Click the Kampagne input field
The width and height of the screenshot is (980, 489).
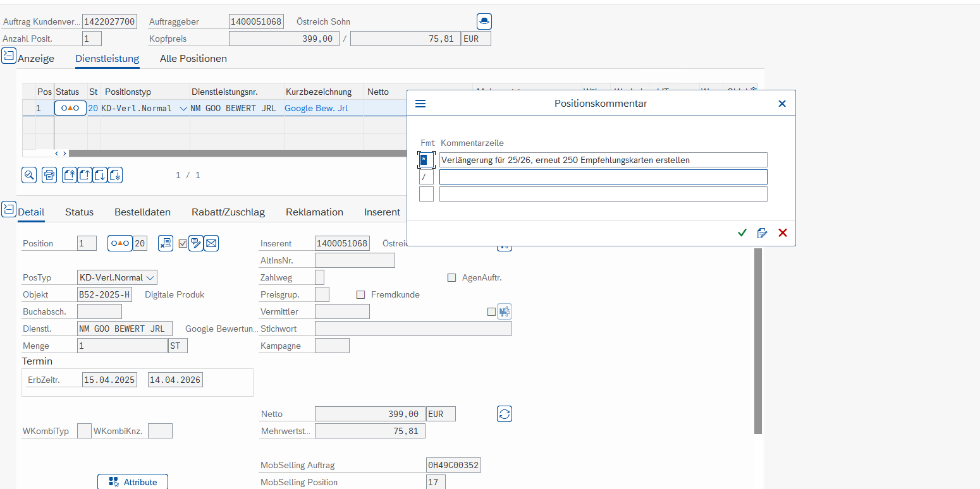click(332, 346)
